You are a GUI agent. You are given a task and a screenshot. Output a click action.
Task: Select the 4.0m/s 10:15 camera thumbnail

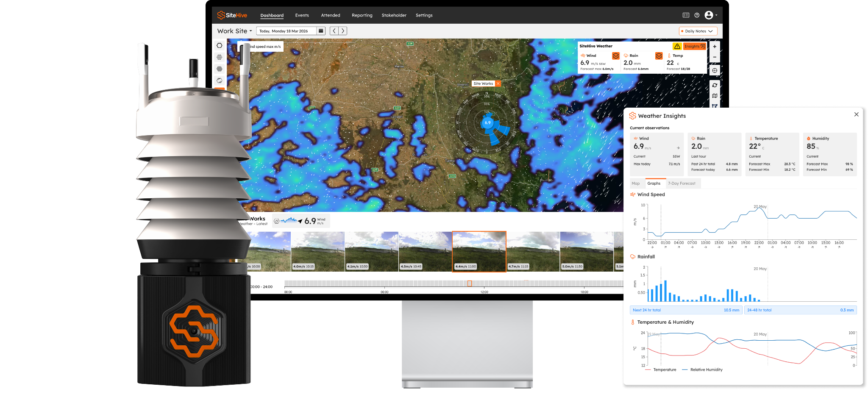tap(318, 252)
